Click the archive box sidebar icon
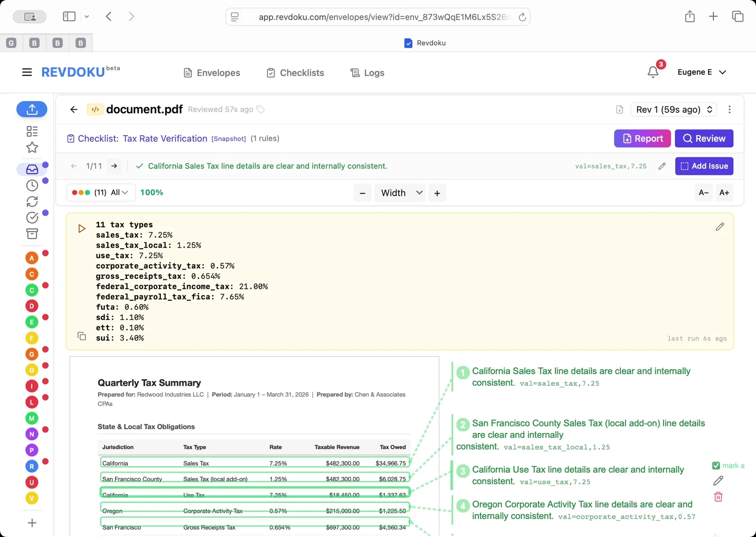Viewport: 756px width, 537px height. pos(32,234)
